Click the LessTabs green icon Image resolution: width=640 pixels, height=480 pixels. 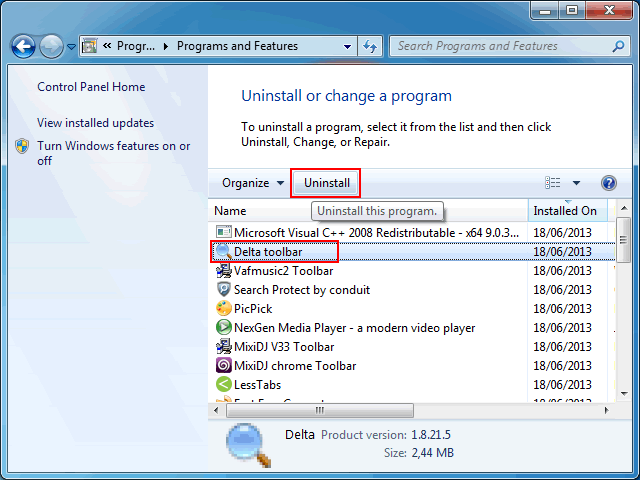pyautogui.click(x=223, y=384)
